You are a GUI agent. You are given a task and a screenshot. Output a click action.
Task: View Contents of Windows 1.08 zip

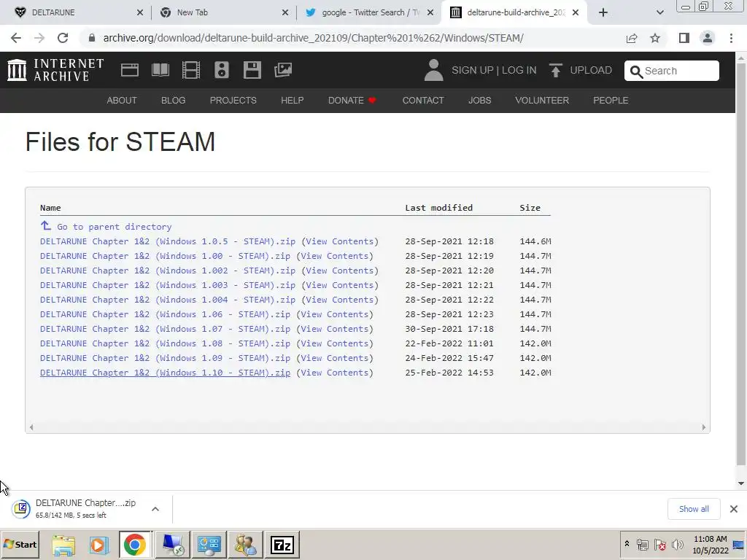334,344
